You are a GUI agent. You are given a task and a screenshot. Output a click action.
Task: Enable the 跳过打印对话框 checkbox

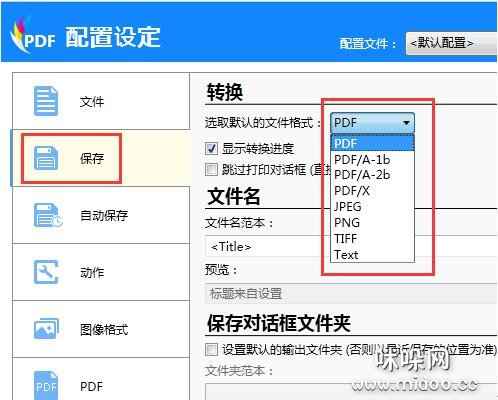click(211, 169)
